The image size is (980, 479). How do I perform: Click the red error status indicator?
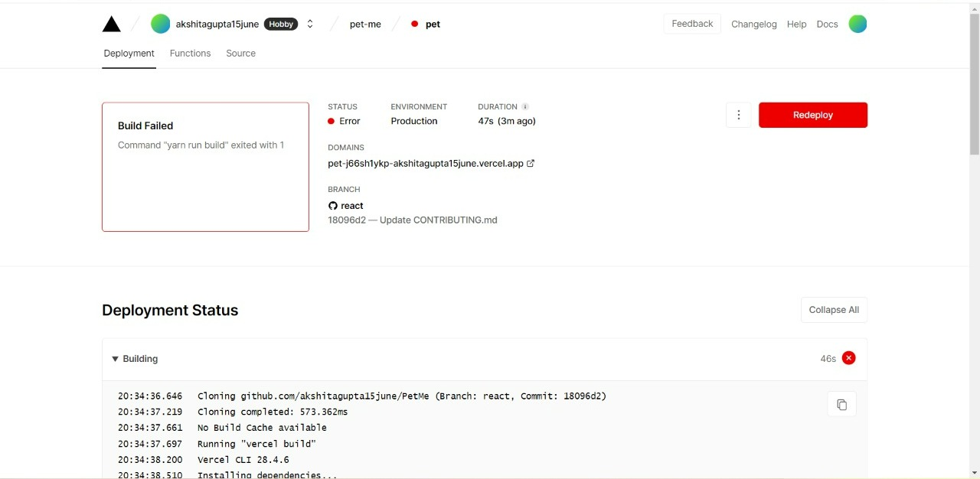point(331,121)
